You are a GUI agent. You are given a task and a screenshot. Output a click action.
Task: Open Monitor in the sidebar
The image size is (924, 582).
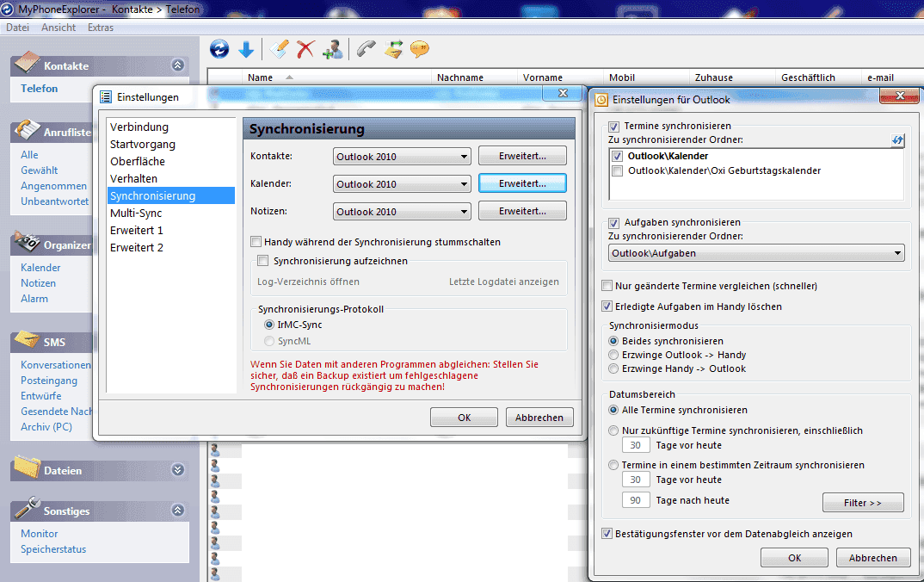40,534
